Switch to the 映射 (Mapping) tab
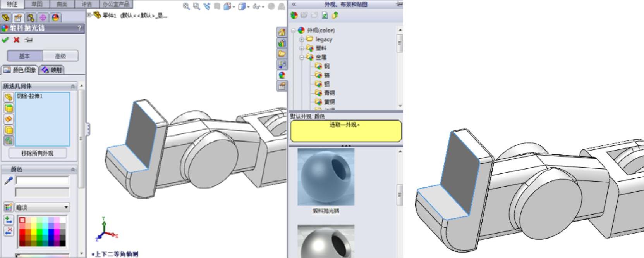644x258 pixels. tap(52, 70)
